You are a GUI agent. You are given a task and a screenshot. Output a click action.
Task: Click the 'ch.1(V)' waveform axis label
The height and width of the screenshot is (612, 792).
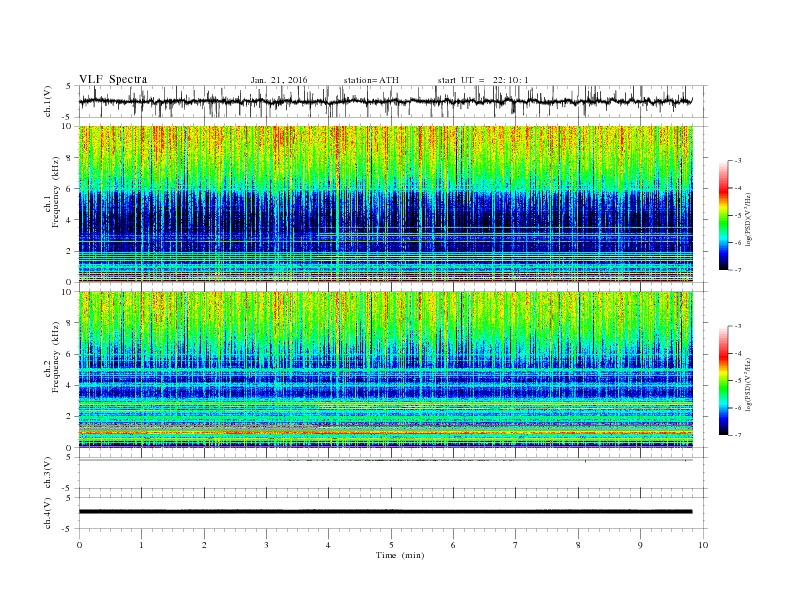tap(48, 101)
